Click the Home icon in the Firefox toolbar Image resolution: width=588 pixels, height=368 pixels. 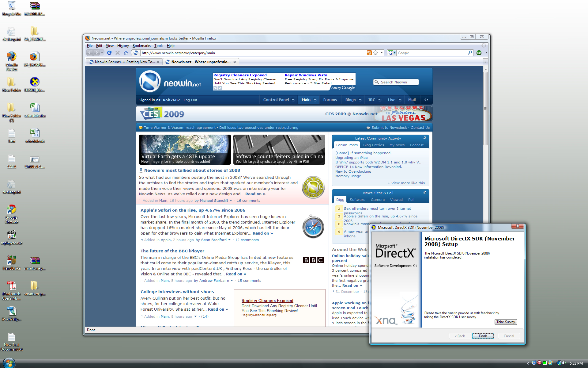coord(126,53)
